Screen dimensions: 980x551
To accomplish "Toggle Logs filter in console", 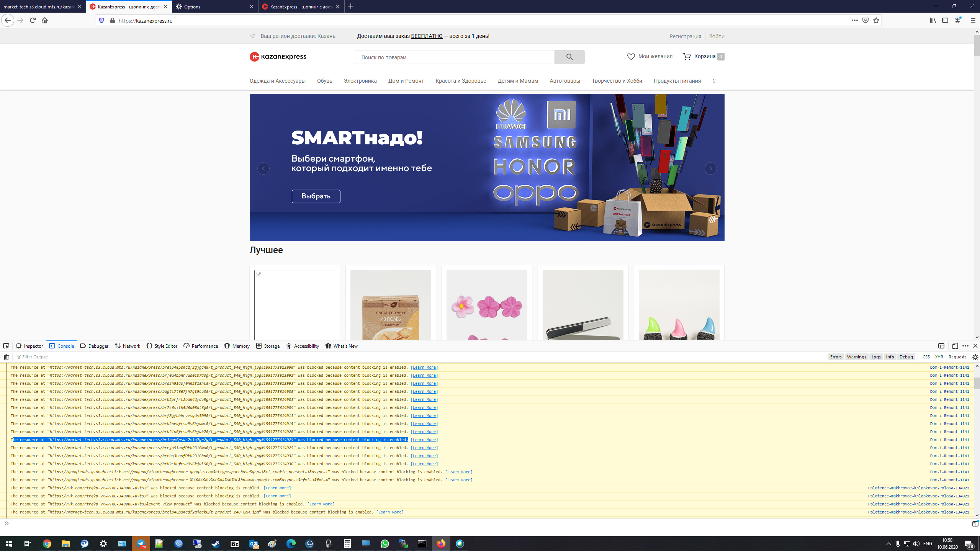I will (x=876, y=357).
